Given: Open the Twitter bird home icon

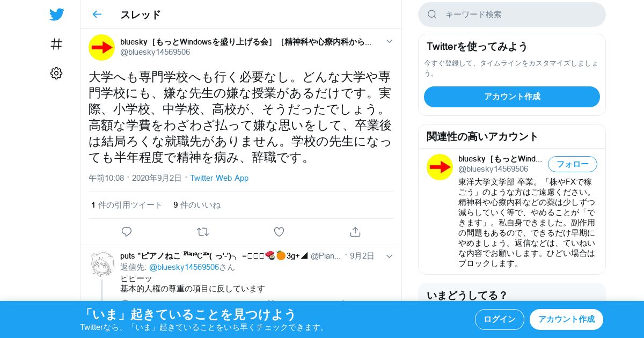Looking at the screenshot, I should [56, 14].
